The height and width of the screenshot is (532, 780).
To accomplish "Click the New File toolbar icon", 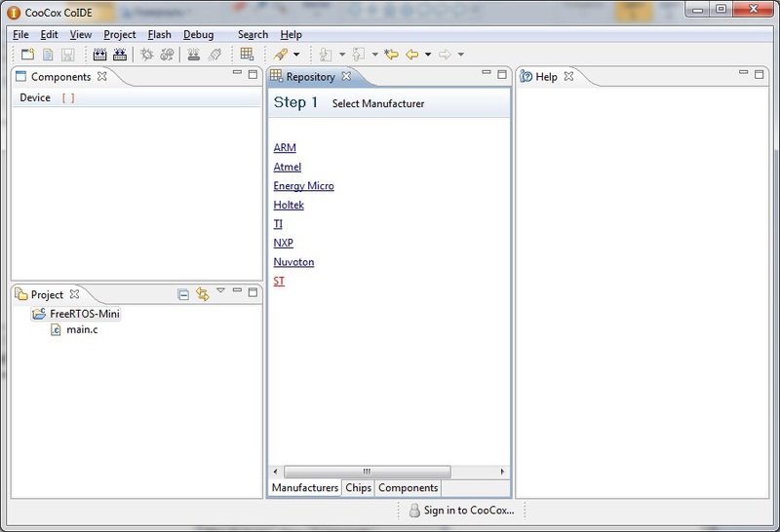I will tap(48, 55).
